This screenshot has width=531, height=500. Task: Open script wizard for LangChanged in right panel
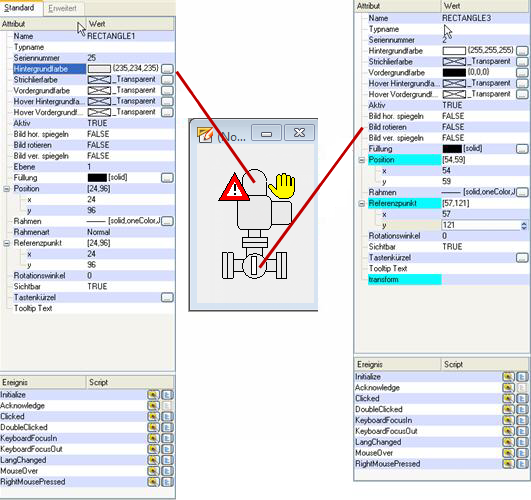coord(508,442)
